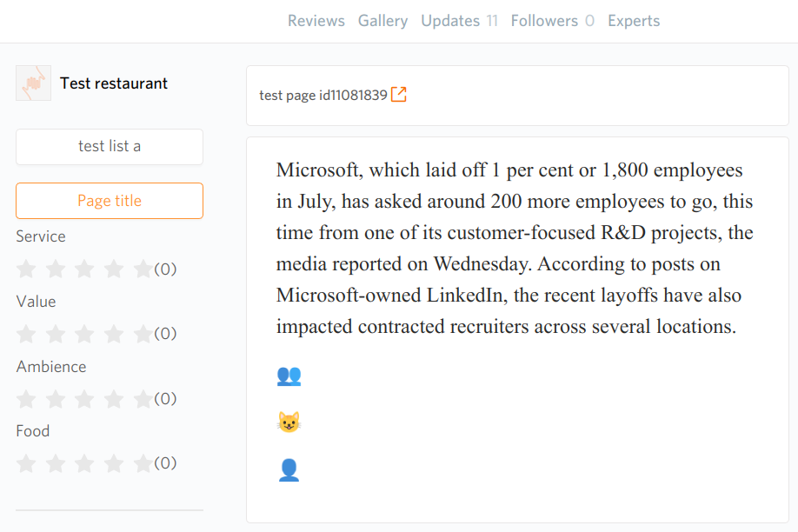Rate Service with the first star

click(26, 269)
